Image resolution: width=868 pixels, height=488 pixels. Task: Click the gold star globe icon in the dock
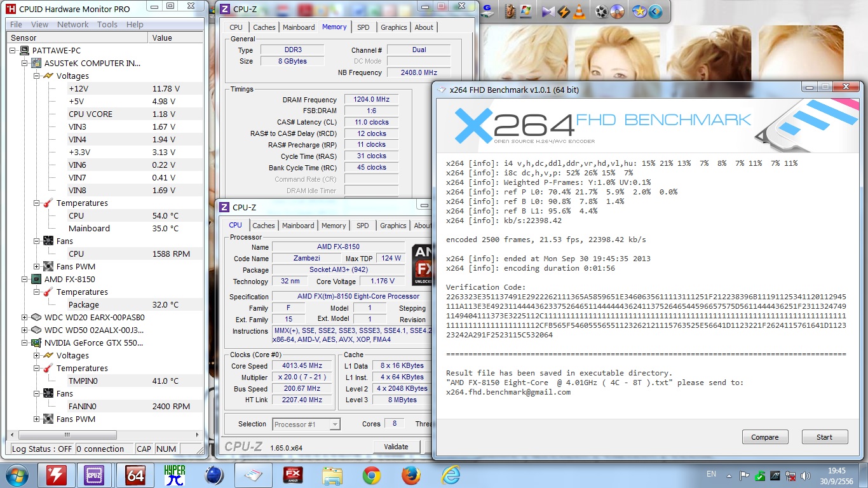pos(639,11)
